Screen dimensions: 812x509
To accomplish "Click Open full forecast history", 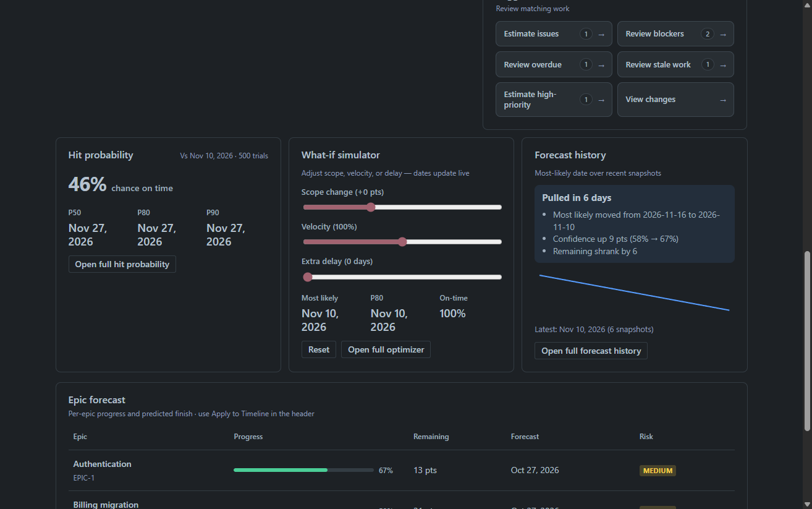I will [x=591, y=351].
